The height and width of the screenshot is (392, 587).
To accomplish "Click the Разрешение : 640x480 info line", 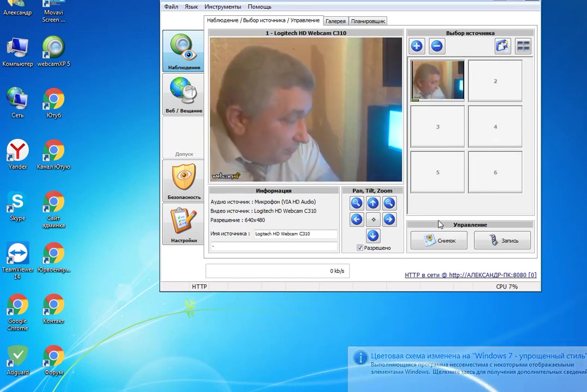I will pyautogui.click(x=237, y=220).
